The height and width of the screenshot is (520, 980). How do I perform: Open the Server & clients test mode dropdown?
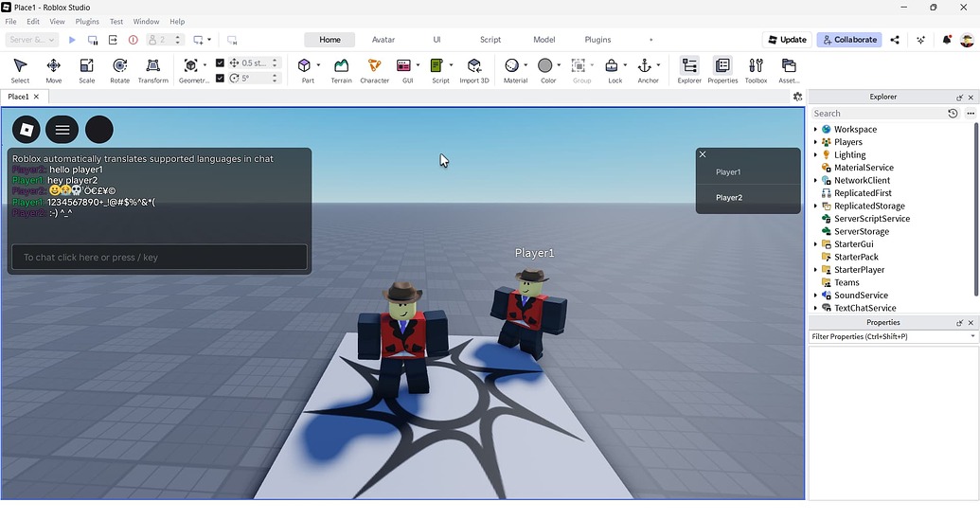pos(32,40)
